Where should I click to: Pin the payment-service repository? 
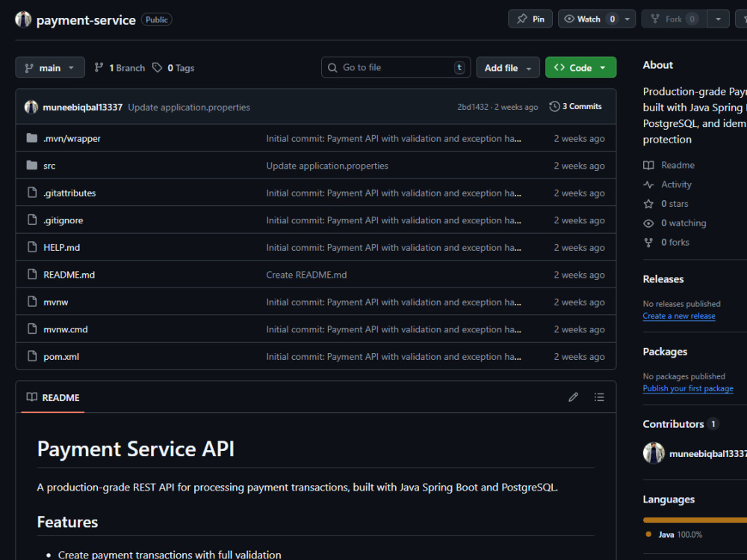[530, 19]
